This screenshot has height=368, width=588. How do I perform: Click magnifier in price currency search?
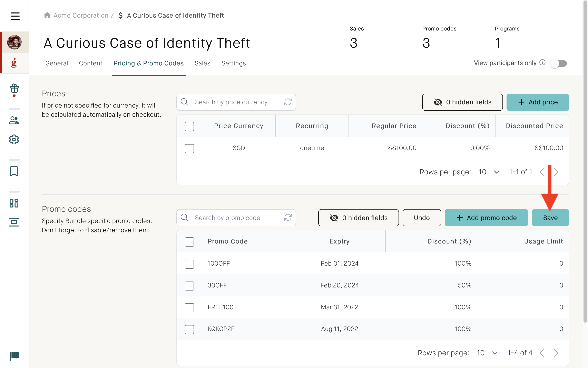(184, 102)
